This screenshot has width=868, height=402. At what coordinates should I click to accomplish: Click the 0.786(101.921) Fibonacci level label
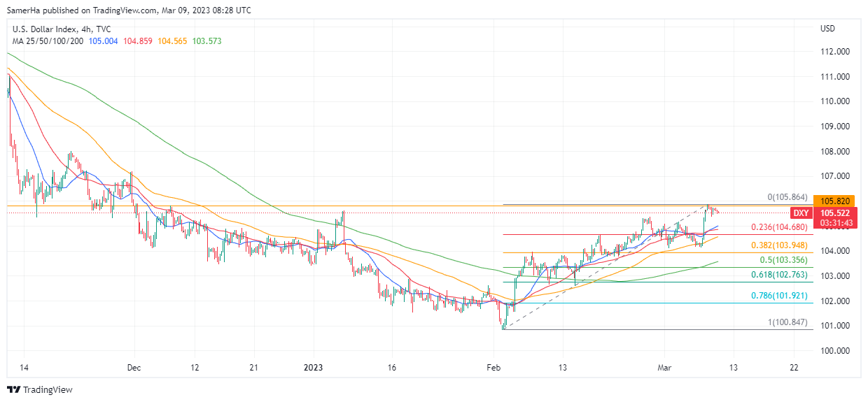point(779,296)
